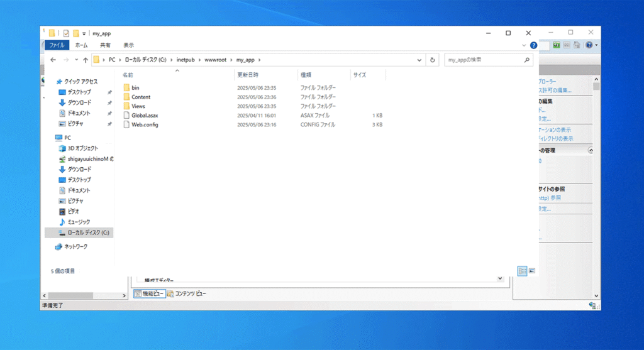Click the green IIS Manager toolbar icon
This screenshot has height=350, width=644.
click(x=556, y=45)
